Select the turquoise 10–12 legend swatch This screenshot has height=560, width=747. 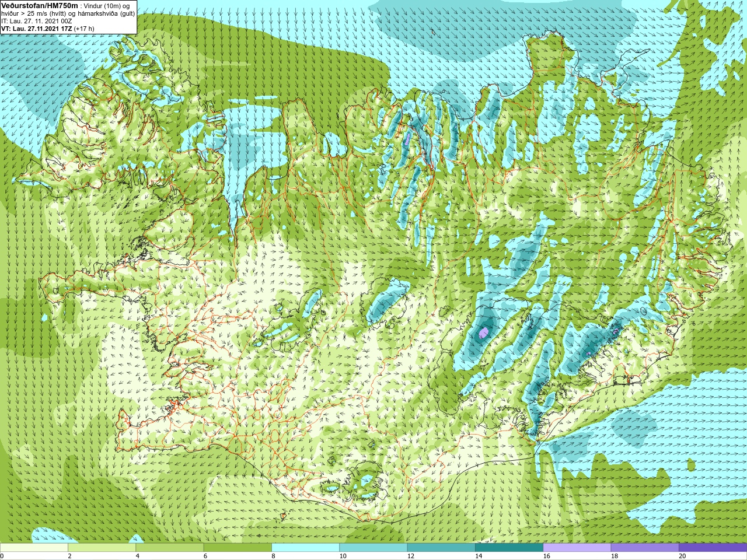(x=373, y=548)
